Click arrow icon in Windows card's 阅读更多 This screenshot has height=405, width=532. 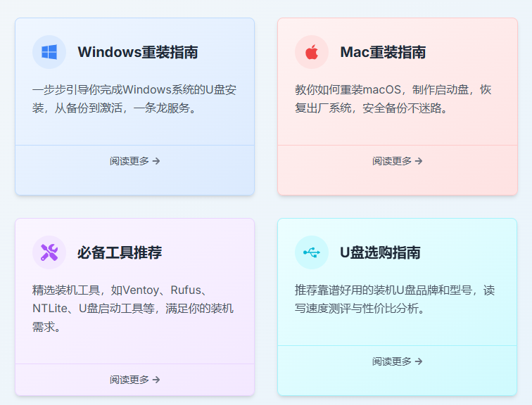pos(156,161)
